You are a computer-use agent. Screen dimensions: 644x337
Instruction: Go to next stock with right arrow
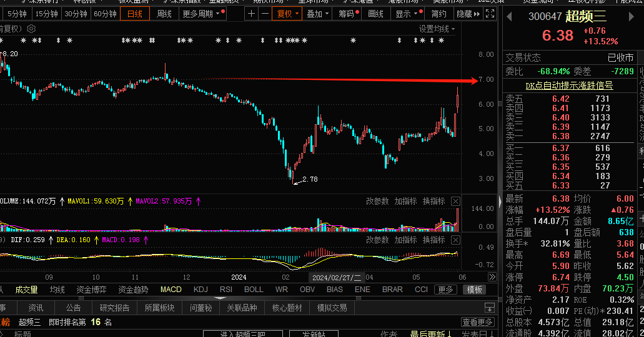pyautogui.click(x=632, y=17)
